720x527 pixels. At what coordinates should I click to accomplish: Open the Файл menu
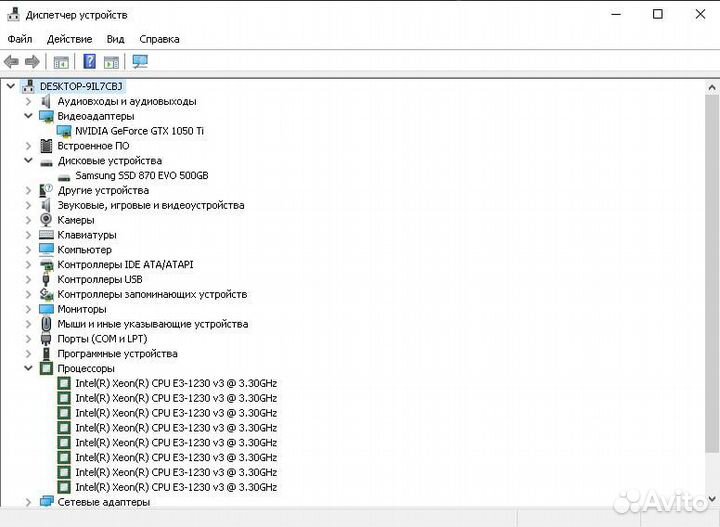[x=20, y=39]
